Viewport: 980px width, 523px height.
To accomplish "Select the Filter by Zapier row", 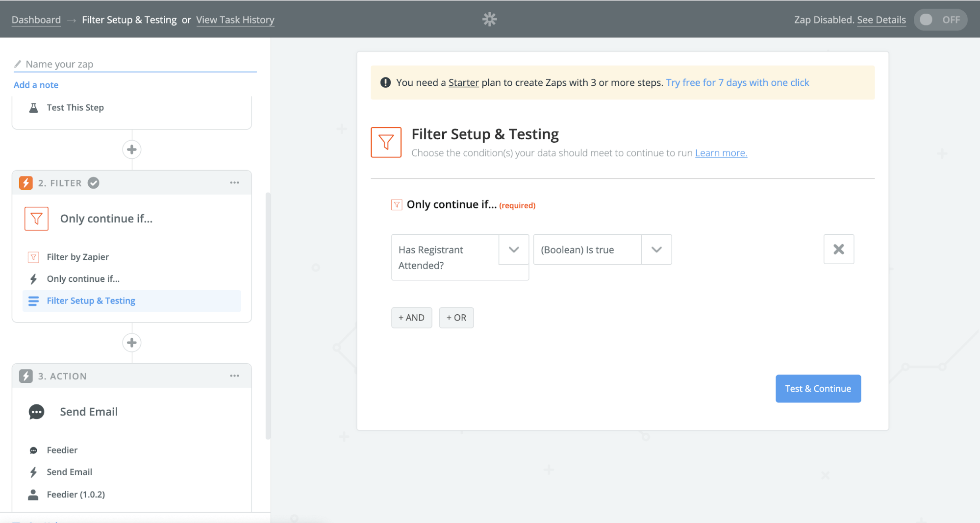I will (x=131, y=257).
